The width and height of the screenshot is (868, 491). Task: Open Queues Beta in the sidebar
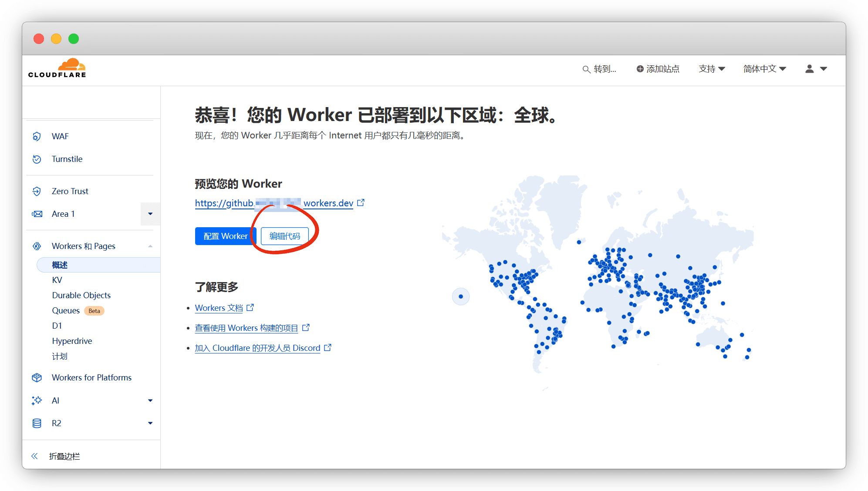click(x=78, y=310)
